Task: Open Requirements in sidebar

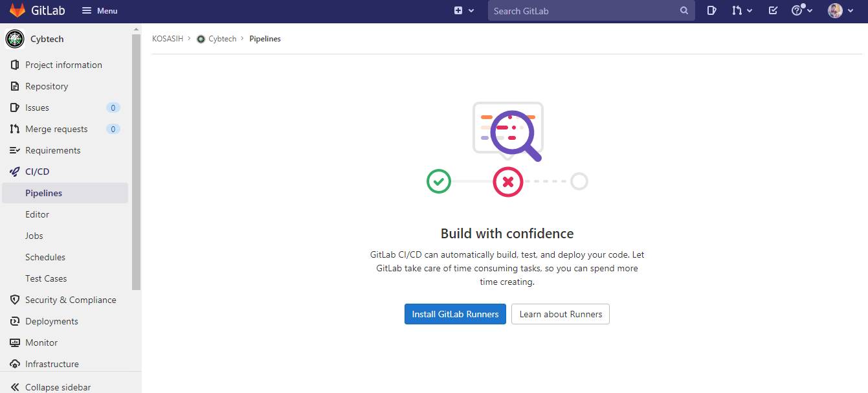Action: pyautogui.click(x=53, y=150)
